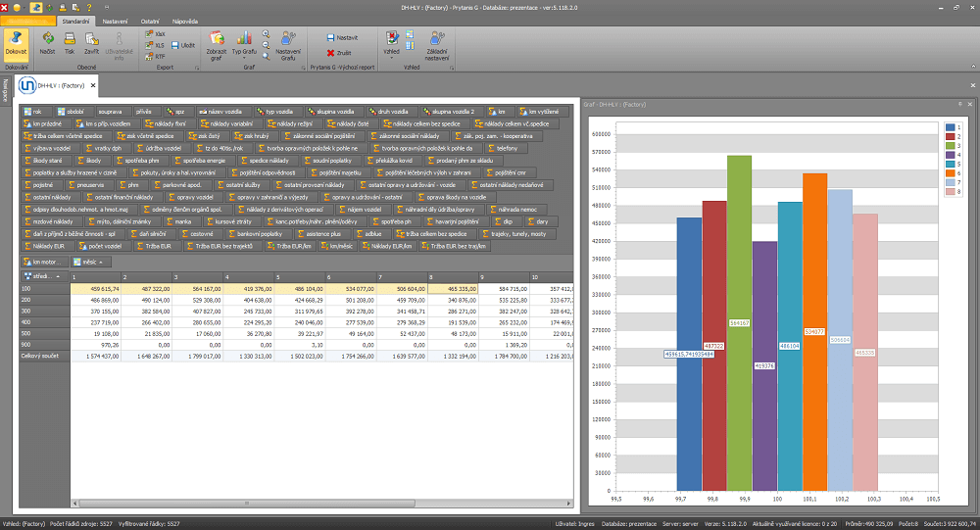The height and width of the screenshot is (530, 980).
Task: Print report with the Tisk icon
Action: (70, 42)
